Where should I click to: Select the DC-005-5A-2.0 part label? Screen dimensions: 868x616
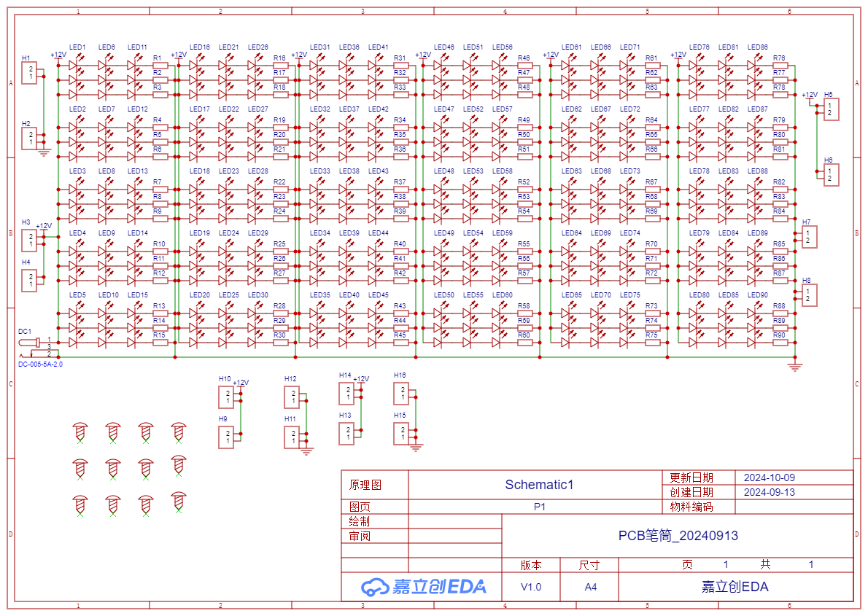pyautogui.click(x=40, y=364)
